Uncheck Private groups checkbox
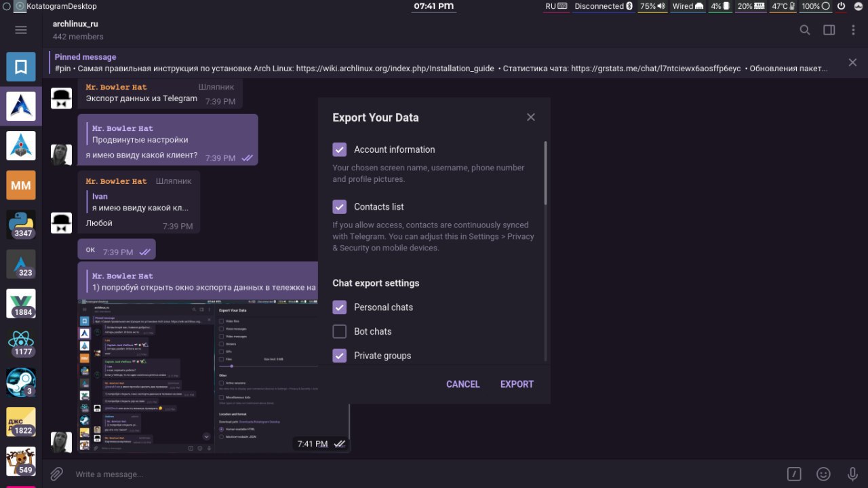The width and height of the screenshot is (868, 488). [x=340, y=356]
